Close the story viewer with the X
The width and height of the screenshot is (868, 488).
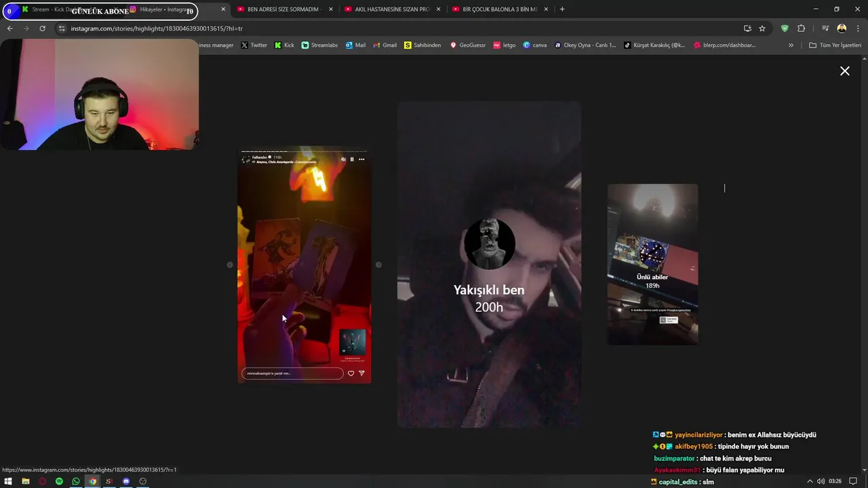point(845,70)
